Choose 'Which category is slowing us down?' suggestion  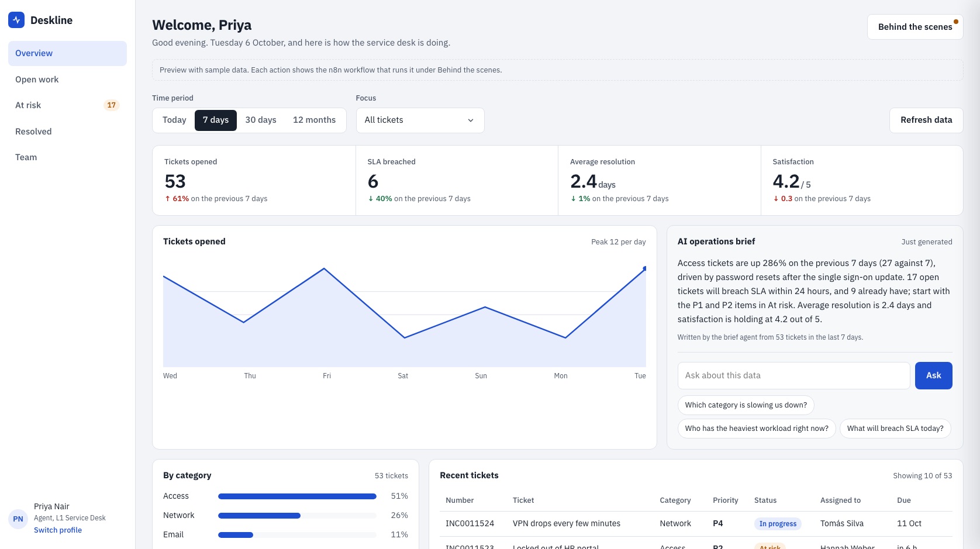pyautogui.click(x=746, y=405)
